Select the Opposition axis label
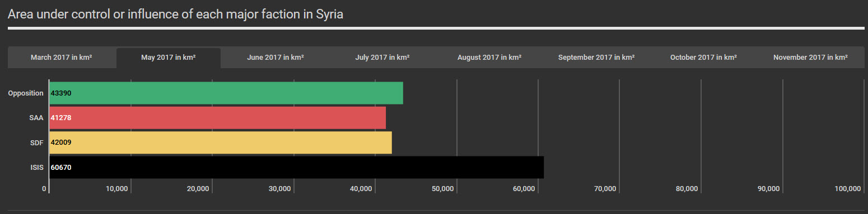Image resolution: width=868 pixels, height=214 pixels. [26, 93]
